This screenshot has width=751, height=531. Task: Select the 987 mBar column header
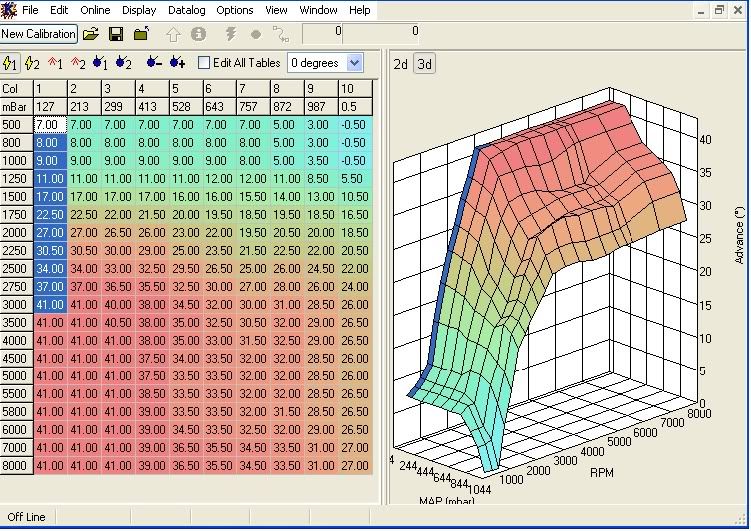[x=320, y=107]
